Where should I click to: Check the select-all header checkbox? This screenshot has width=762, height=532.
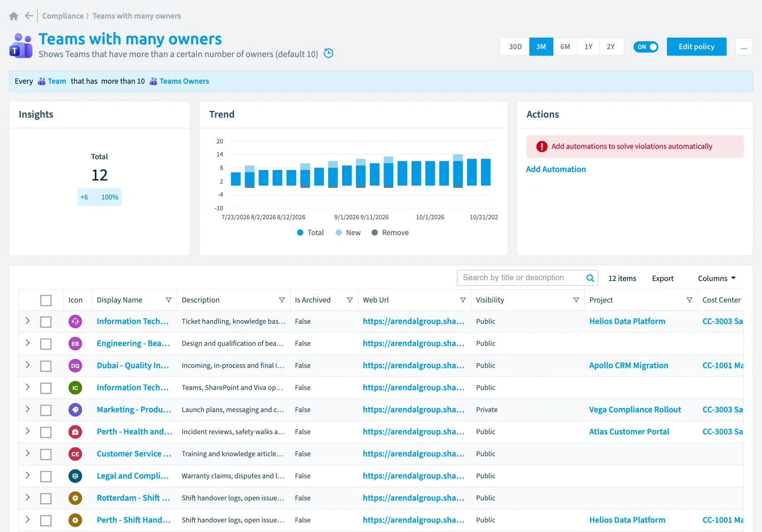tap(46, 301)
